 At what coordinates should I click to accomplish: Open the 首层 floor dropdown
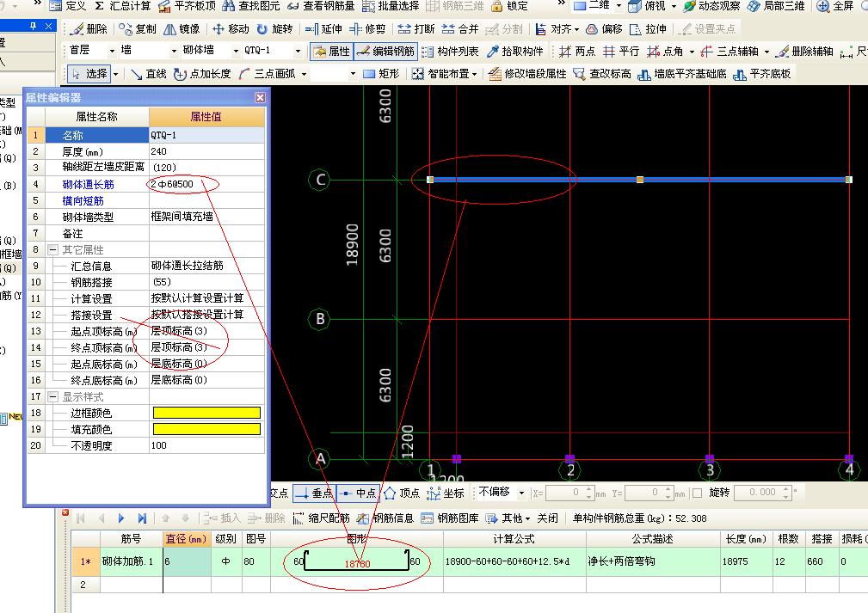[x=112, y=51]
